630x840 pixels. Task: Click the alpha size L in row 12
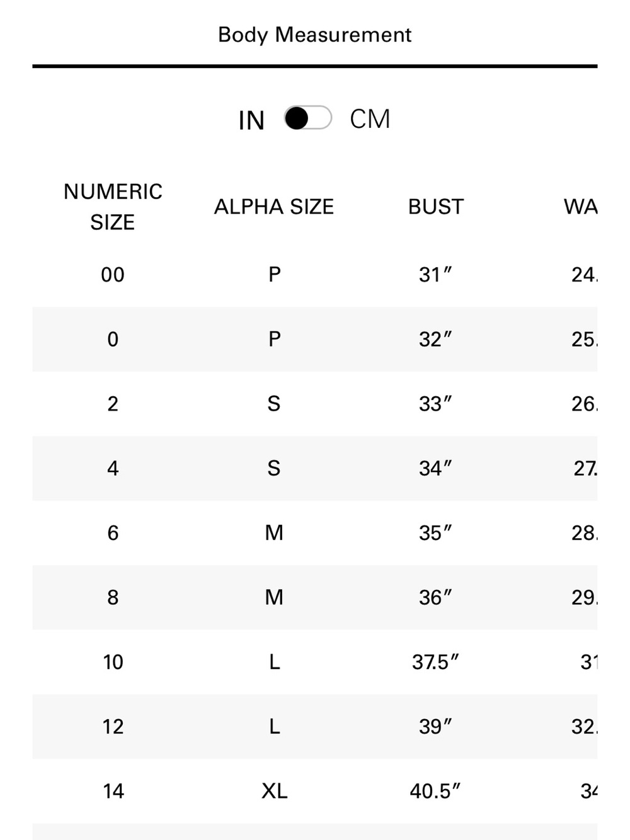pyautogui.click(x=274, y=727)
